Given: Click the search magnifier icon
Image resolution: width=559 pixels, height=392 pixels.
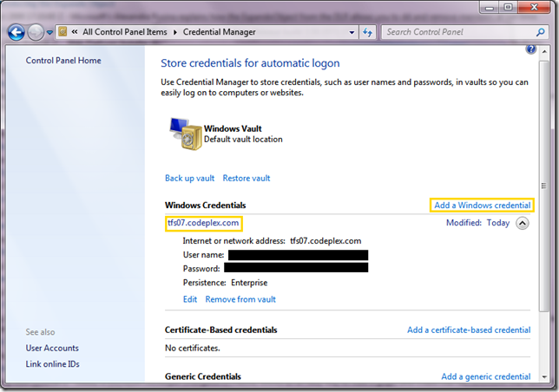Looking at the screenshot, I should point(541,32).
